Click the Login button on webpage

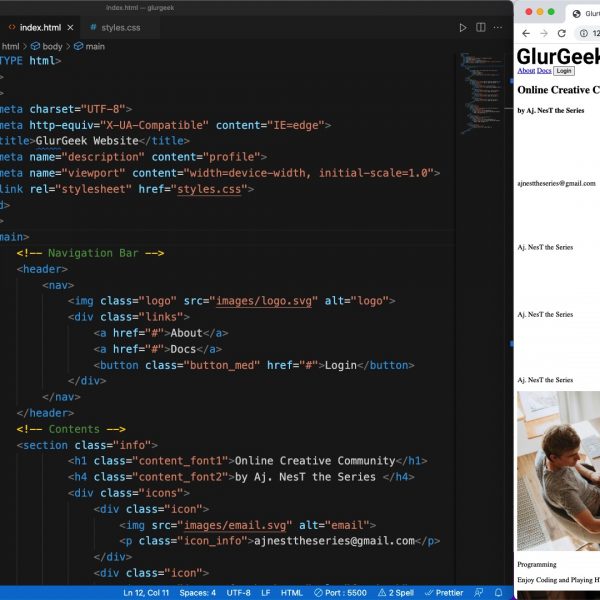(x=564, y=71)
